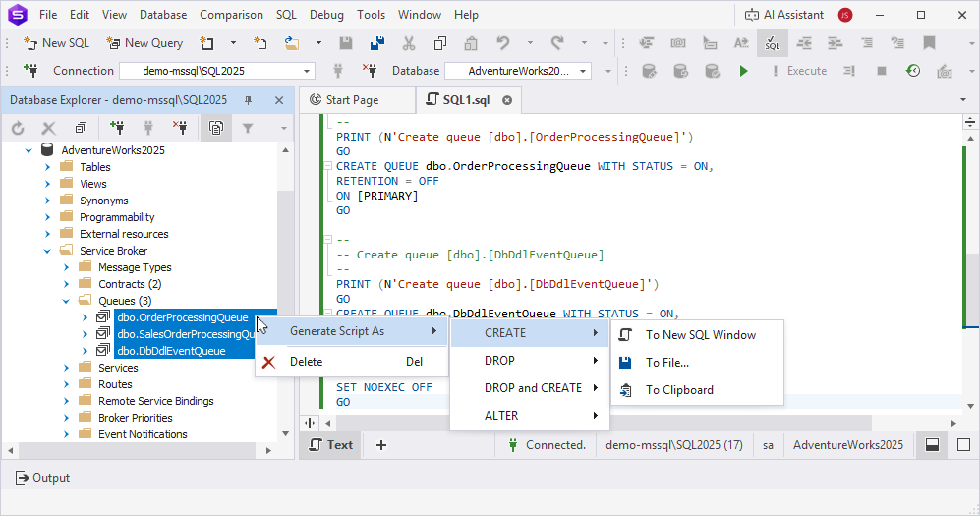Click the Refresh icon in Database Explorer

tap(18, 128)
